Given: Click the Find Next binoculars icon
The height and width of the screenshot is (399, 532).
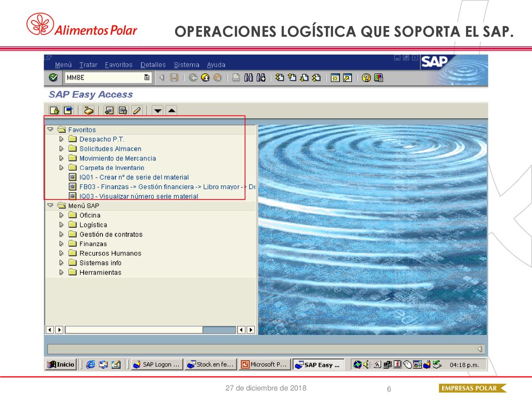Looking at the screenshot, I should (261, 78).
